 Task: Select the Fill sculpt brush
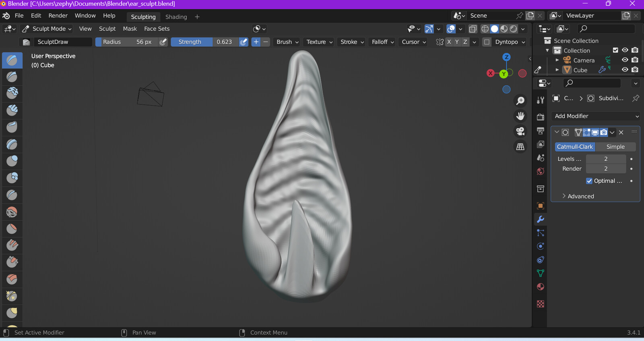coord(12,245)
